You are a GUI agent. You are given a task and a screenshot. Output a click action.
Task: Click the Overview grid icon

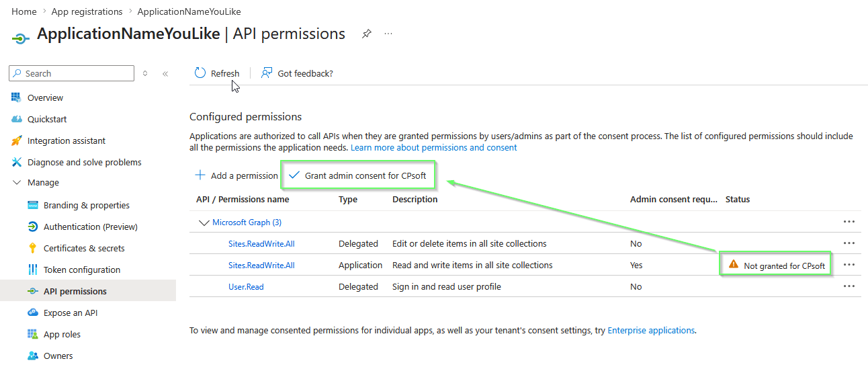click(x=17, y=97)
